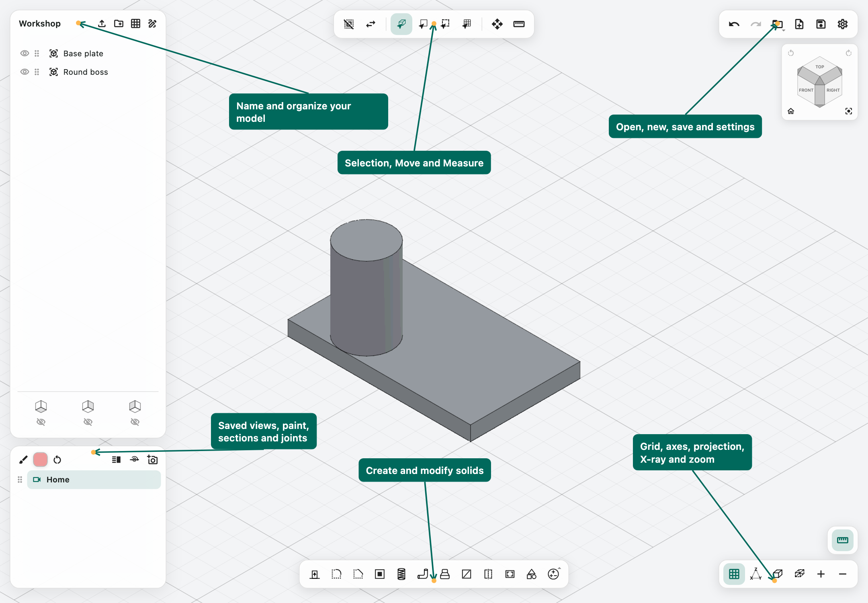
Task: Select the Measure ruler tool in top toolbar
Action: (x=519, y=24)
